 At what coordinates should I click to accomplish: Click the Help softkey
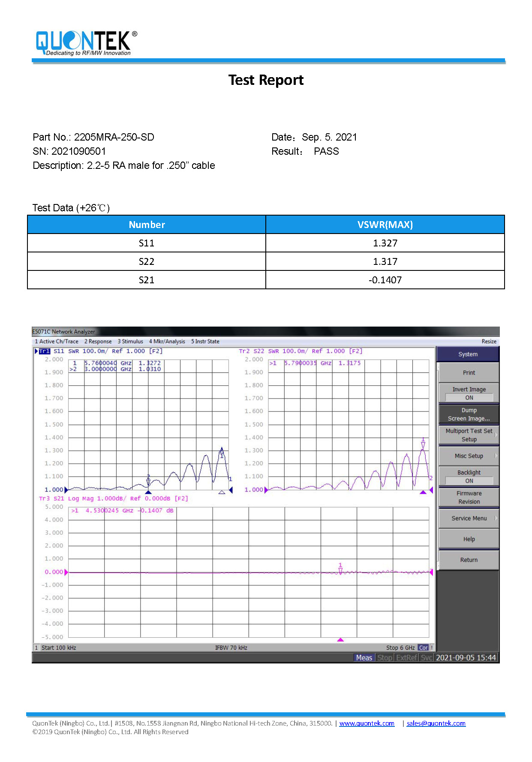(469, 539)
